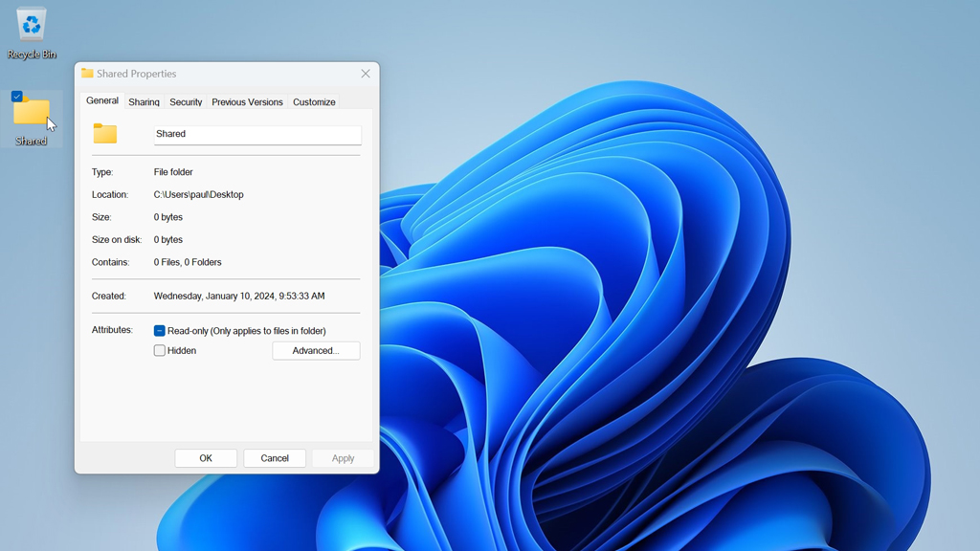This screenshot has width=980, height=551.
Task: Click the Shared Properties title bar text
Action: [137, 74]
